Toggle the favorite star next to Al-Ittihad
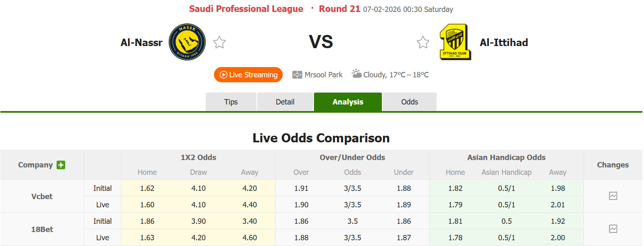The width and height of the screenshot is (644, 246). (423, 42)
